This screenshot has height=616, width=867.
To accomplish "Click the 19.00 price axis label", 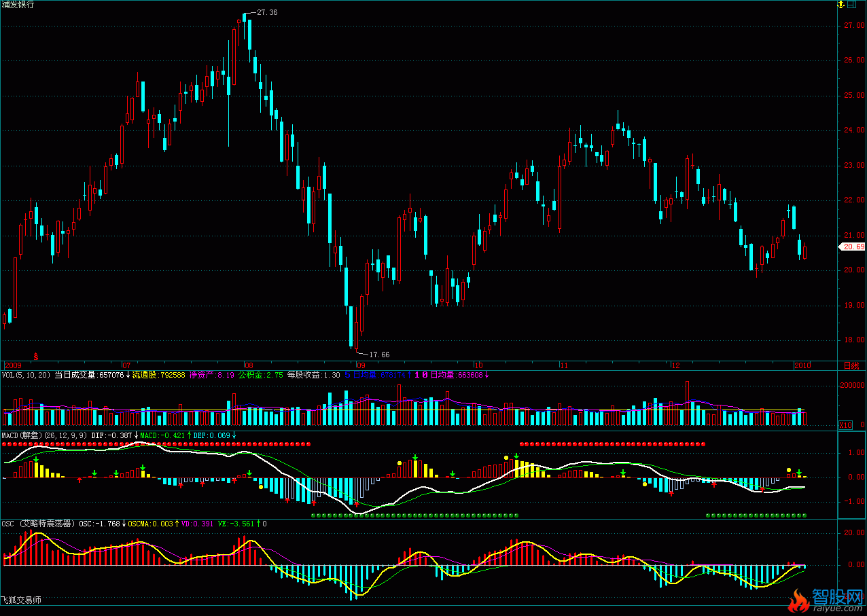I will 853,306.
